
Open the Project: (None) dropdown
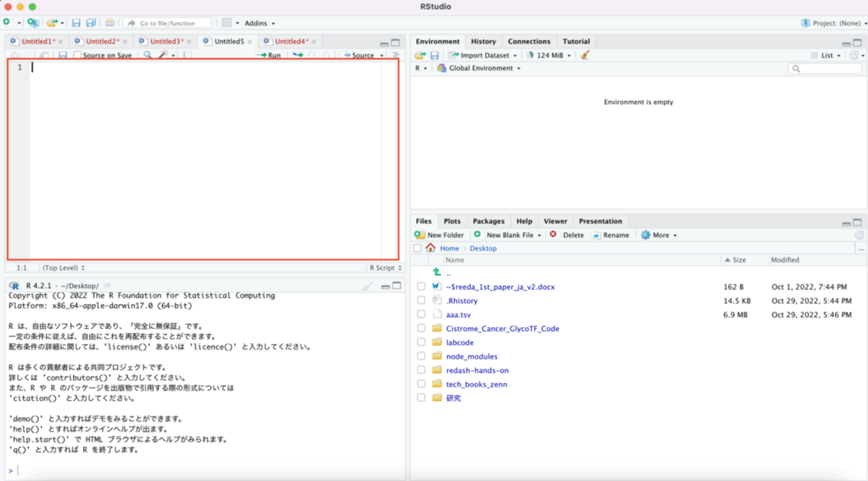tap(834, 23)
